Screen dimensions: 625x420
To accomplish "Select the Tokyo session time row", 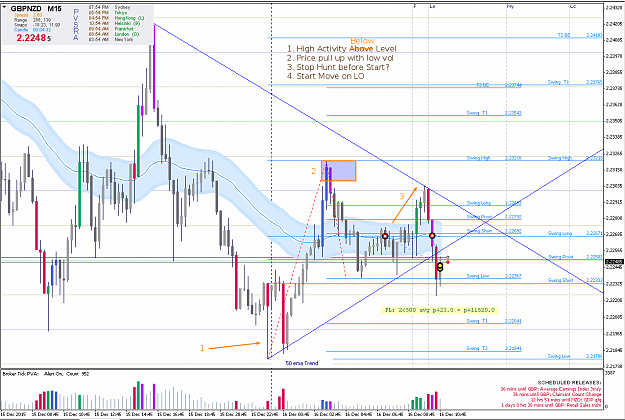I will pos(108,13).
